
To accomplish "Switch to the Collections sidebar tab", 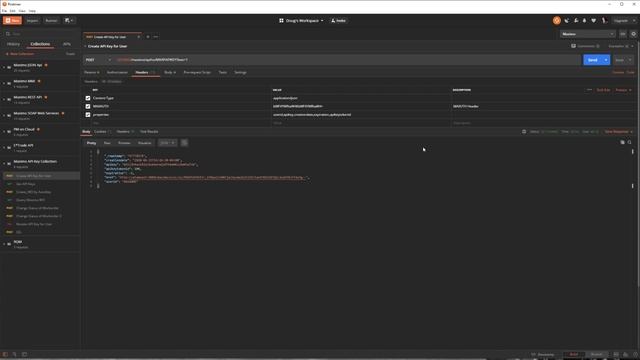I will click(x=40, y=44).
